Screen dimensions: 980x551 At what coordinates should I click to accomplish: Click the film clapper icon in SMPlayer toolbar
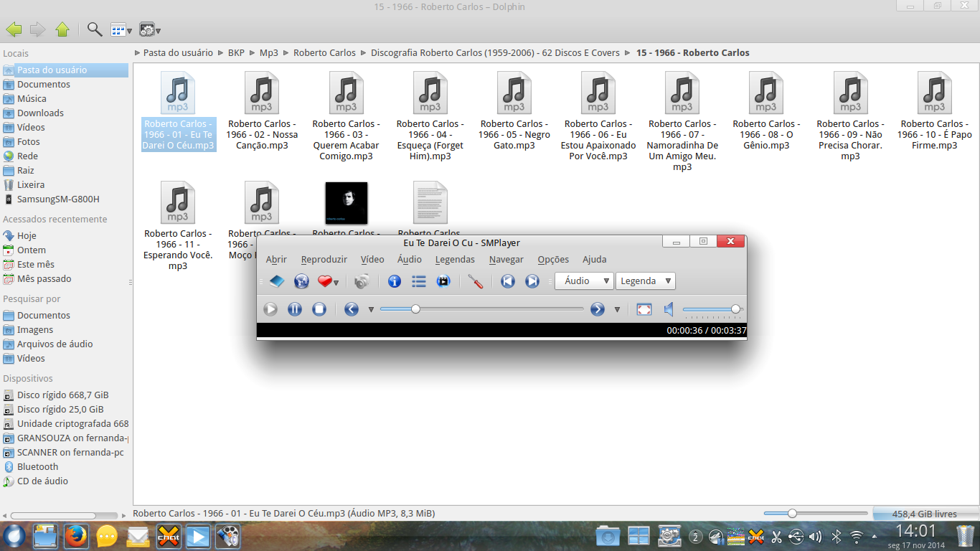(x=443, y=281)
